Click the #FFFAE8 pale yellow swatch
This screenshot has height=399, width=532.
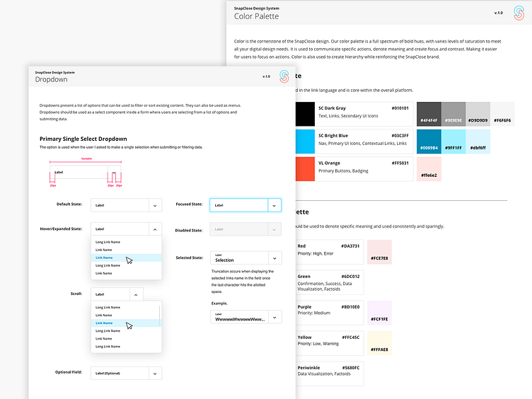pos(379,343)
